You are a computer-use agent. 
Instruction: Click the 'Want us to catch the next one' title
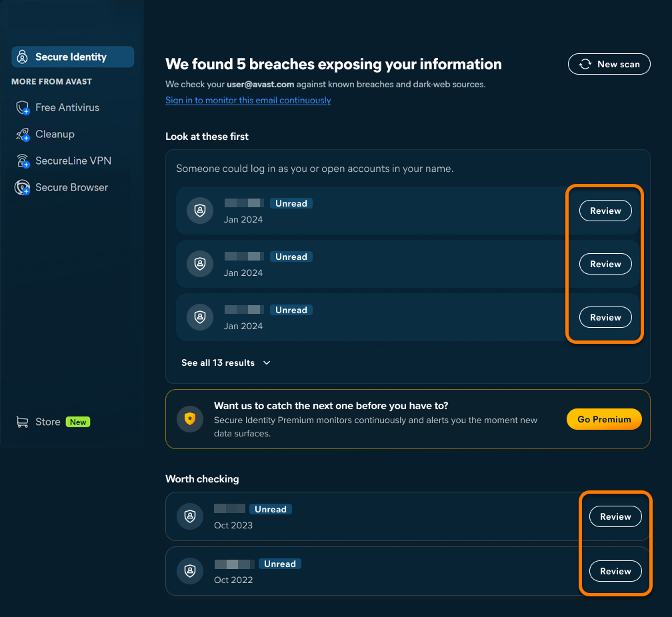click(x=331, y=406)
